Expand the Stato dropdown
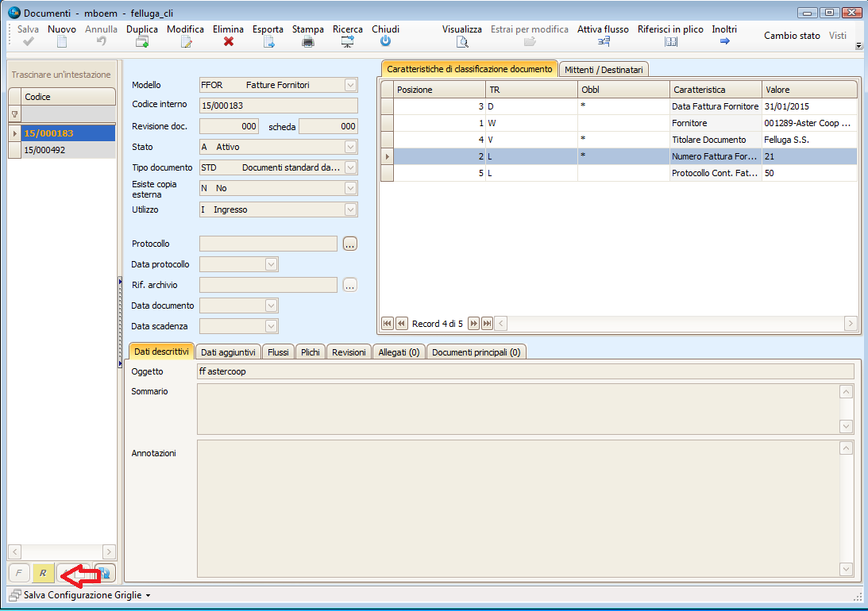Screen dimensions: 868x611 click(x=350, y=147)
